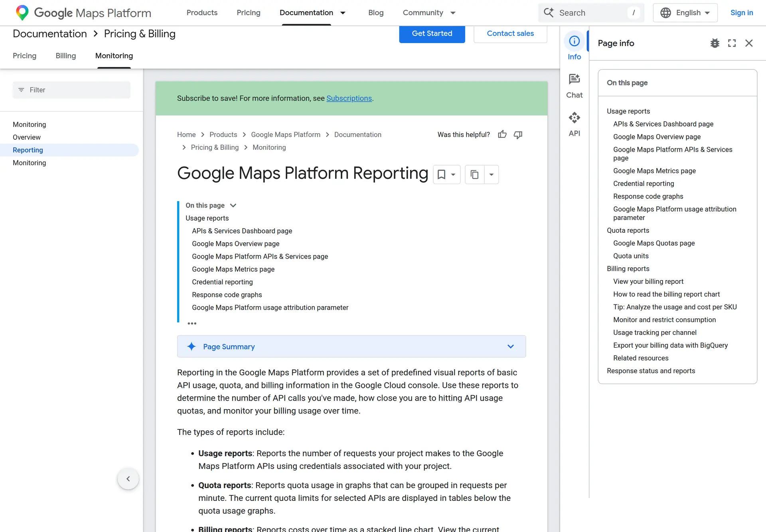Screen dimensions: 766x532
Task: Click the Sign in link
Action: [742, 13]
